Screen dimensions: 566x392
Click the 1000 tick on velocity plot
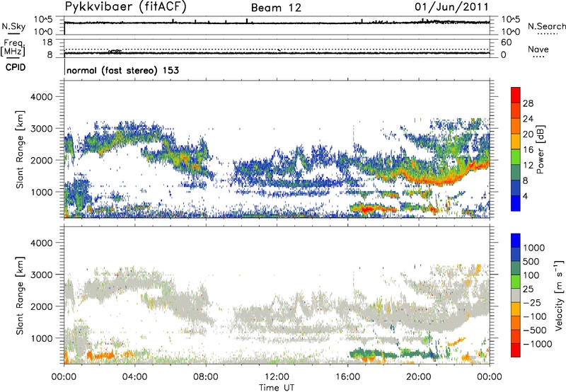tap(42, 338)
